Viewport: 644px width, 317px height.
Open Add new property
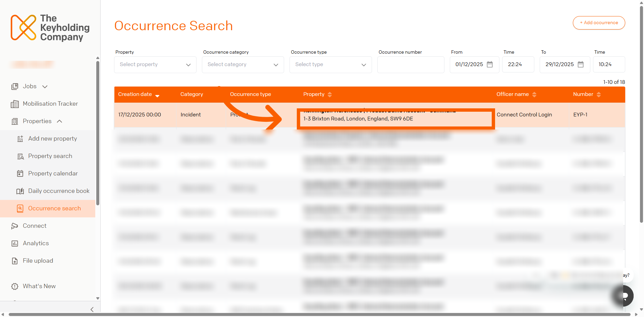click(x=53, y=139)
